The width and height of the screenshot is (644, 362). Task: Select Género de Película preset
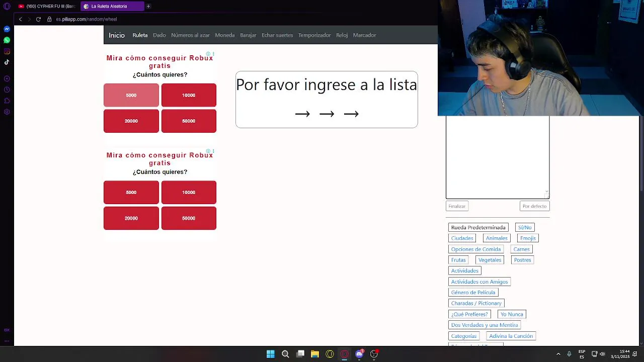473,293
